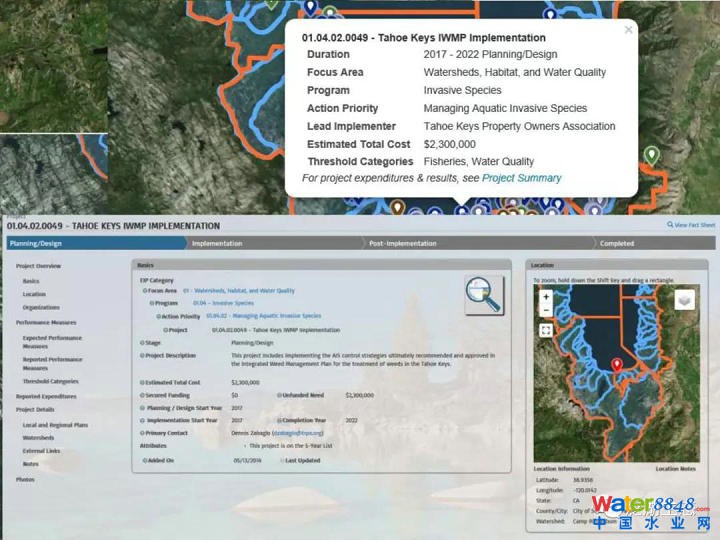Open Reported Expenditures sidebar section
Screen dimensions: 720x540
tap(47, 397)
